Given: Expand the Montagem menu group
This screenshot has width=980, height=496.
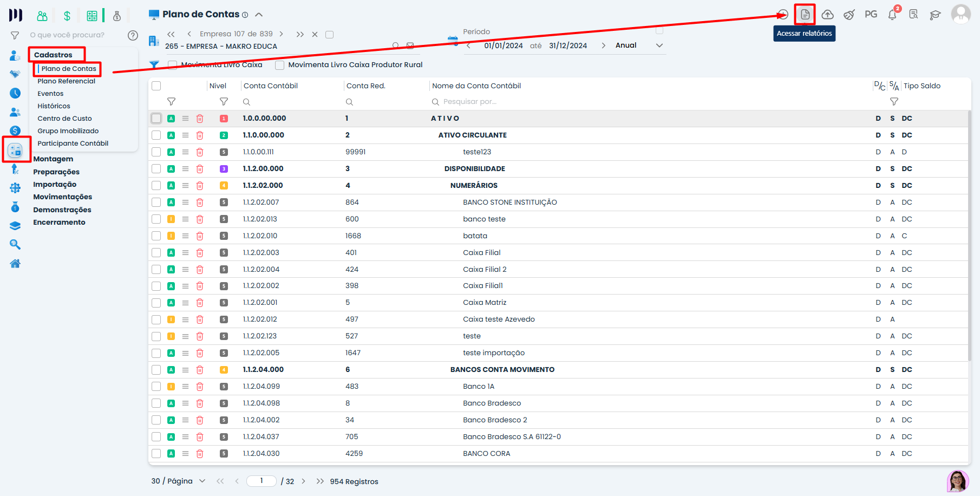Looking at the screenshot, I should tap(53, 159).
